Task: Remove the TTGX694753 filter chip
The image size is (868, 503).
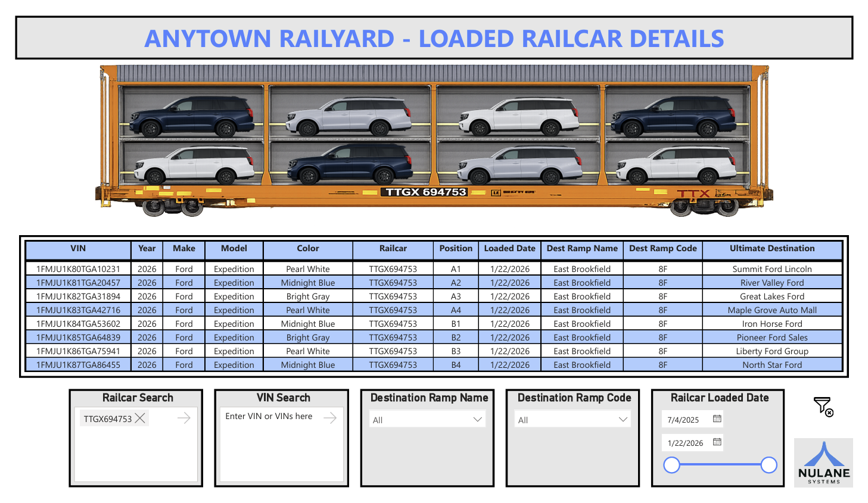Action: tap(141, 418)
